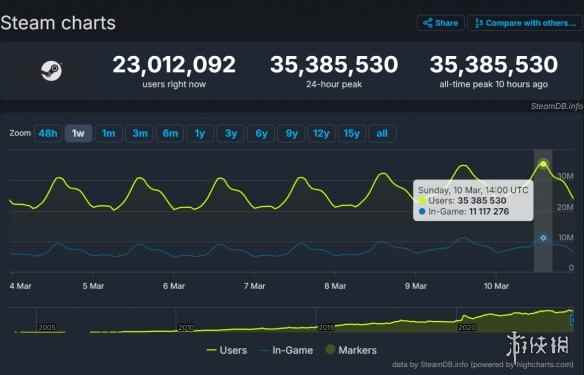Image resolution: width=584 pixels, height=375 pixels.
Task: Click the 9 Mar axis label
Action: (x=416, y=286)
